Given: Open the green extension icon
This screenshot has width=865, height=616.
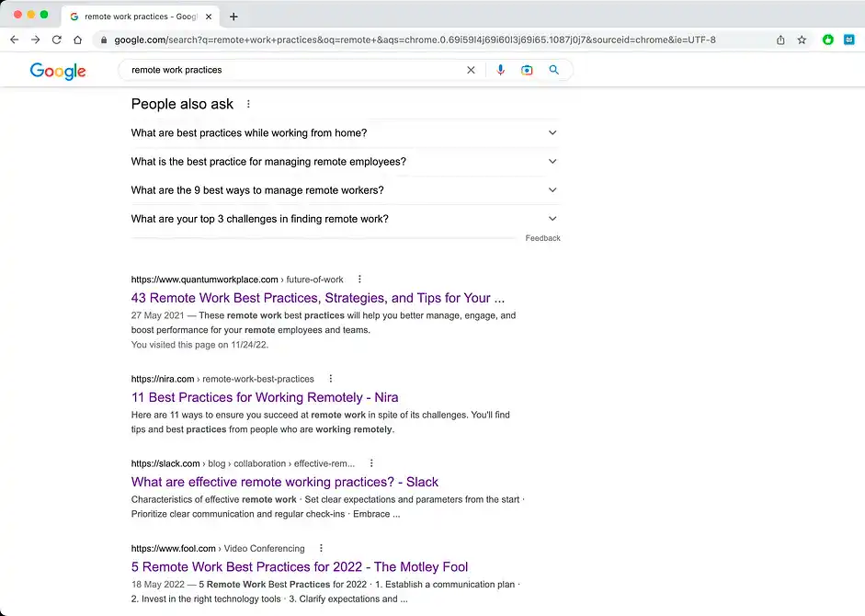Looking at the screenshot, I should 828,40.
